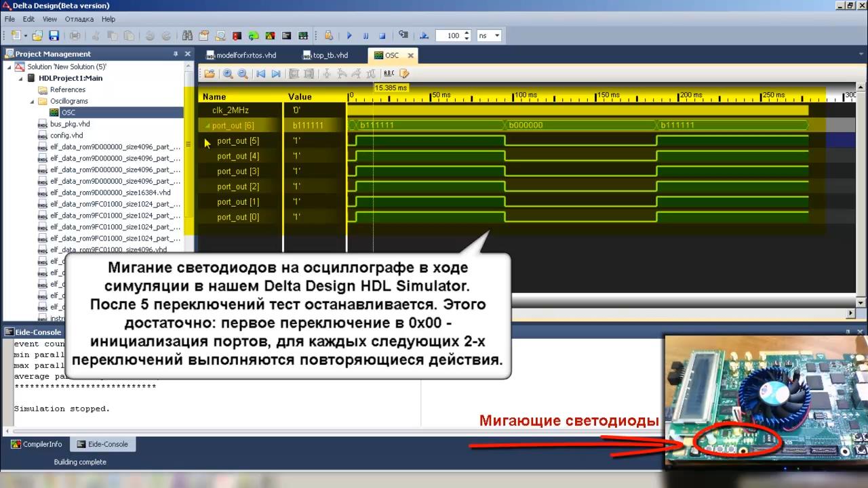Click the padlock icon in main toolbar
The image size is (868, 488).
click(x=328, y=35)
